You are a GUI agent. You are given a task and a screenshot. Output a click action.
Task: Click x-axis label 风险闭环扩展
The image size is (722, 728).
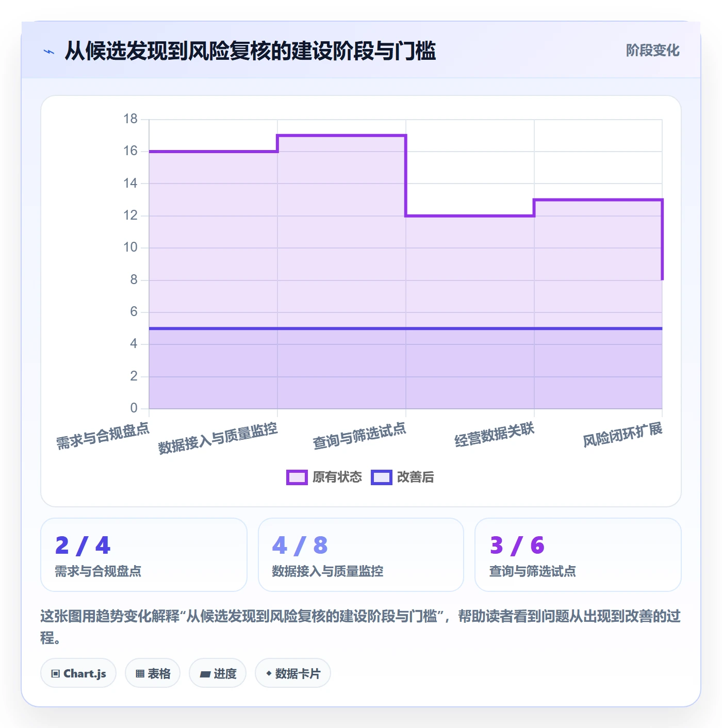click(622, 435)
